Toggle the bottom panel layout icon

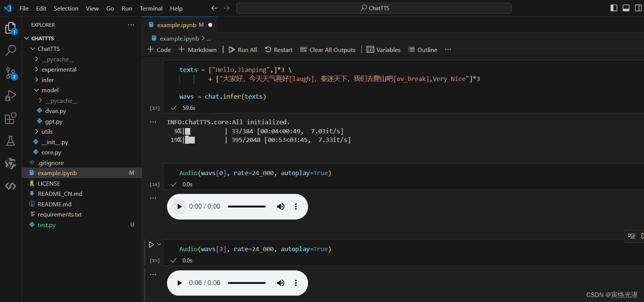coord(626,8)
